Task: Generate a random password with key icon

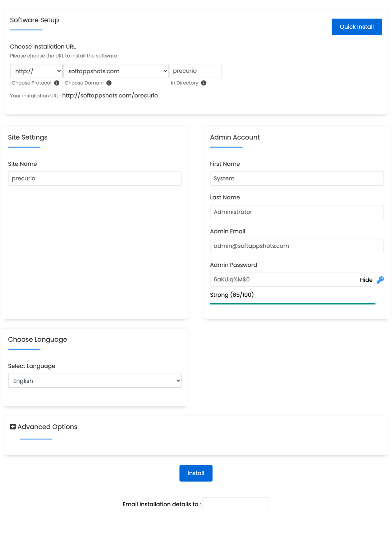Action: pos(380,280)
